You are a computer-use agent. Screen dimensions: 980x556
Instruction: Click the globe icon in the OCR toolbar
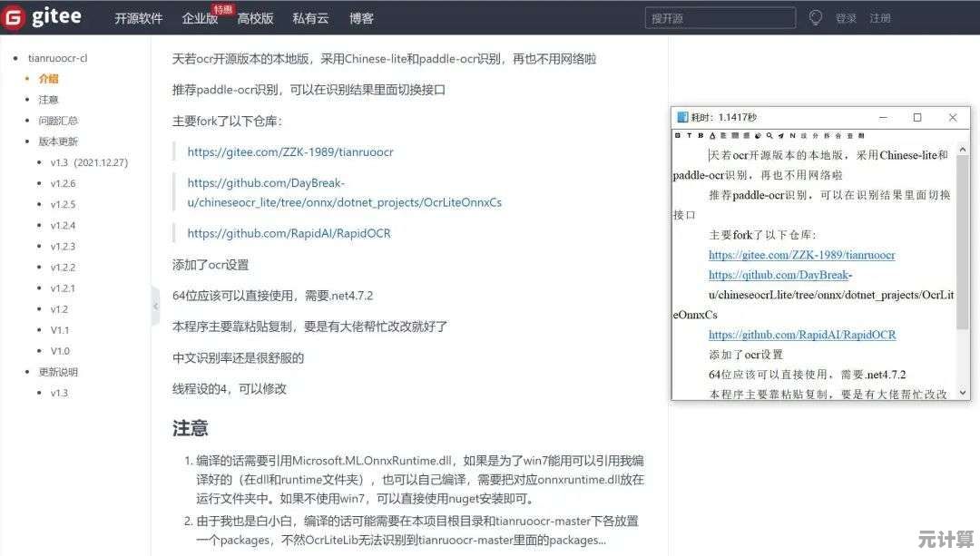[757, 135]
